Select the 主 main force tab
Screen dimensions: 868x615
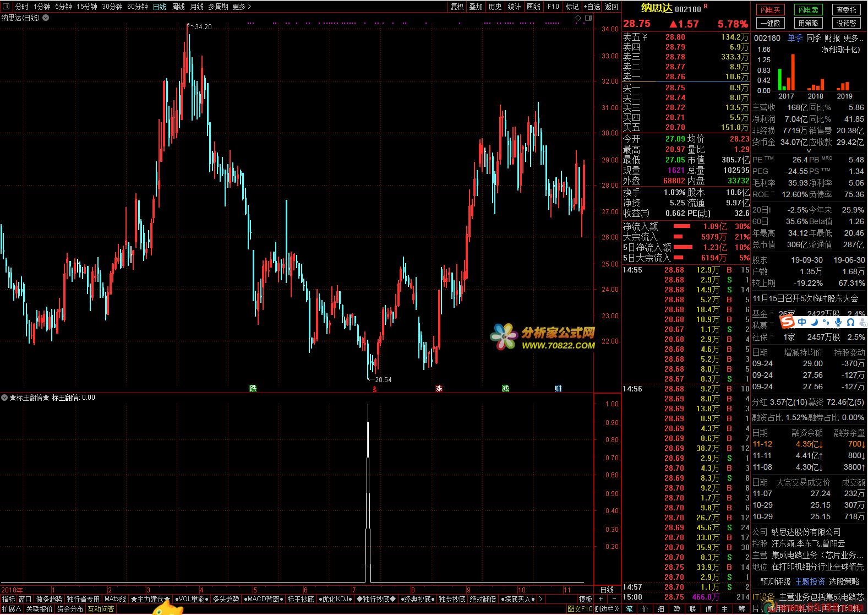725,609
